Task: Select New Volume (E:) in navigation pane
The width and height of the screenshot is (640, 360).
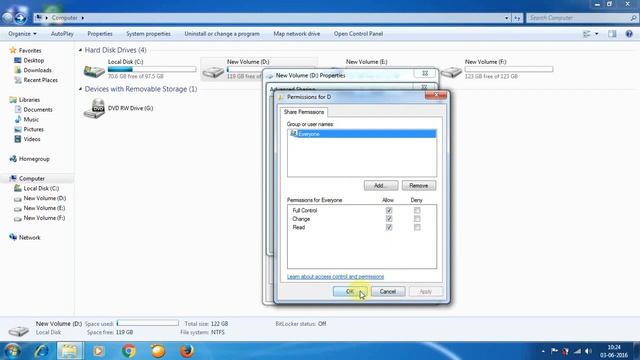Action: pos(44,208)
